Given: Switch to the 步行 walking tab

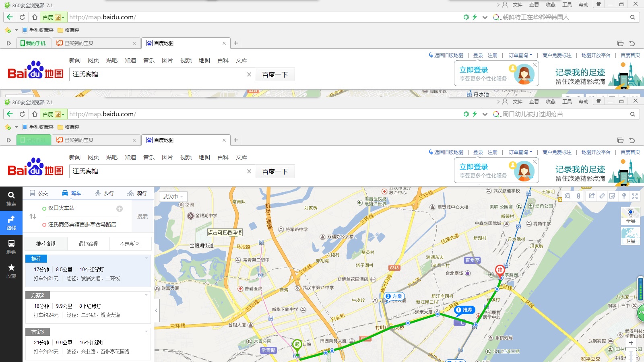Looking at the screenshot, I should pyautogui.click(x=104, y=193).
